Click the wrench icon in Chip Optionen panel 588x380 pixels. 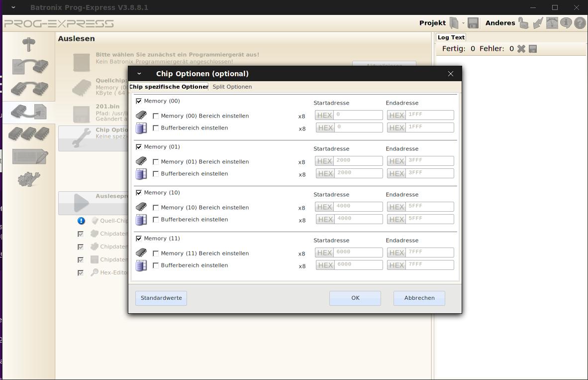pos(82,137)
